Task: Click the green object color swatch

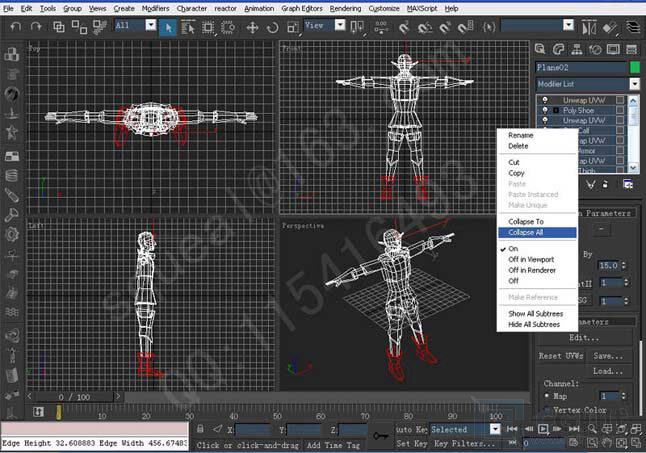Action: 635,67
